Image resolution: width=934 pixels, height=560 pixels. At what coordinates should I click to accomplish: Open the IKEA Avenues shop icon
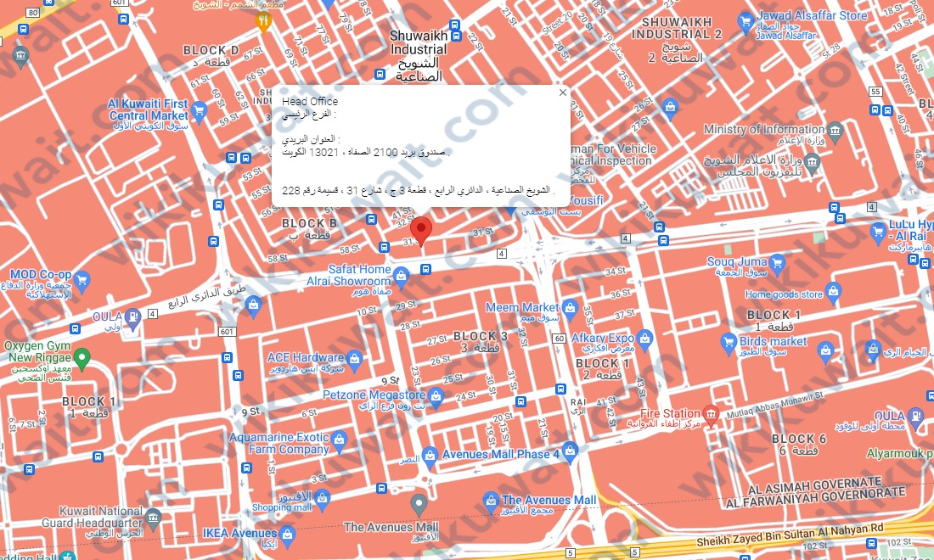287,535
